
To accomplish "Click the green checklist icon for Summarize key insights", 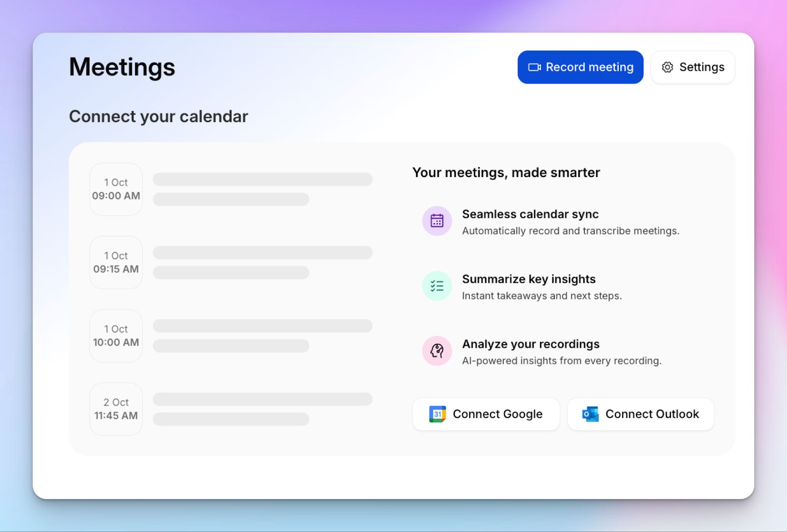I will click(x=437, y=286).
